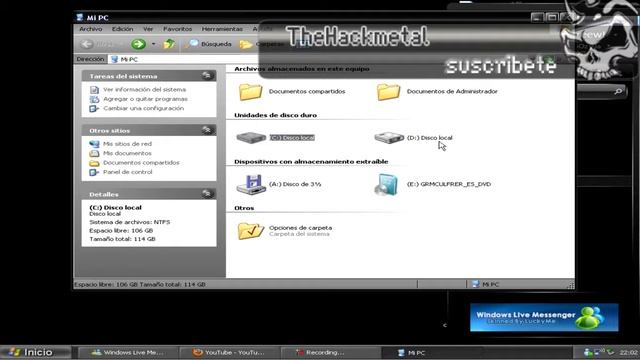640x360 pixels.
Task: Click the (E:) GRMCULFRER_ES_DVD label
Action: click(449, 184)
